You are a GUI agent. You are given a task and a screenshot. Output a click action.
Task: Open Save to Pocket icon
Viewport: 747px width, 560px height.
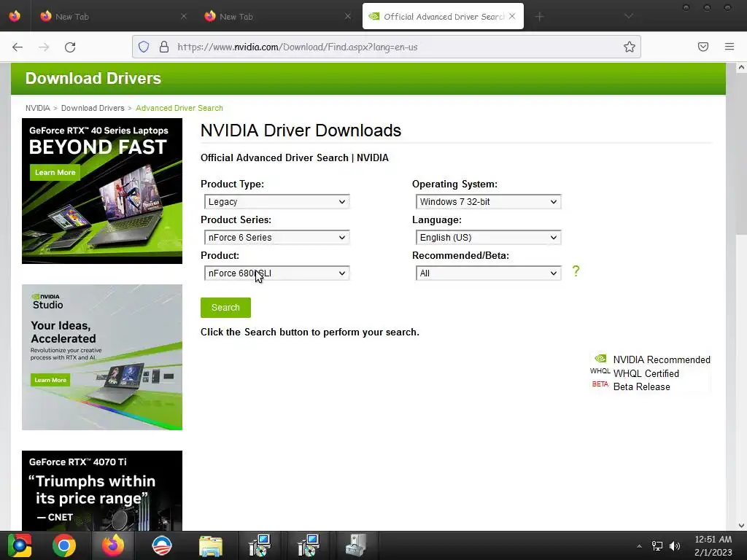703,47
